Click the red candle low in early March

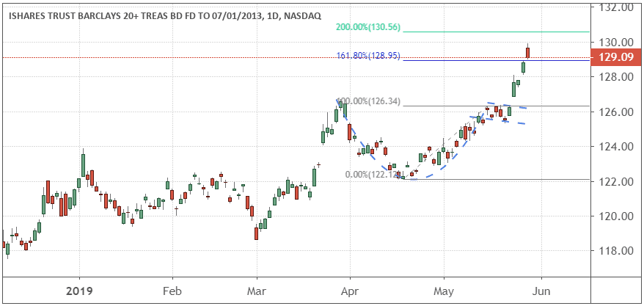click(256, 233)
